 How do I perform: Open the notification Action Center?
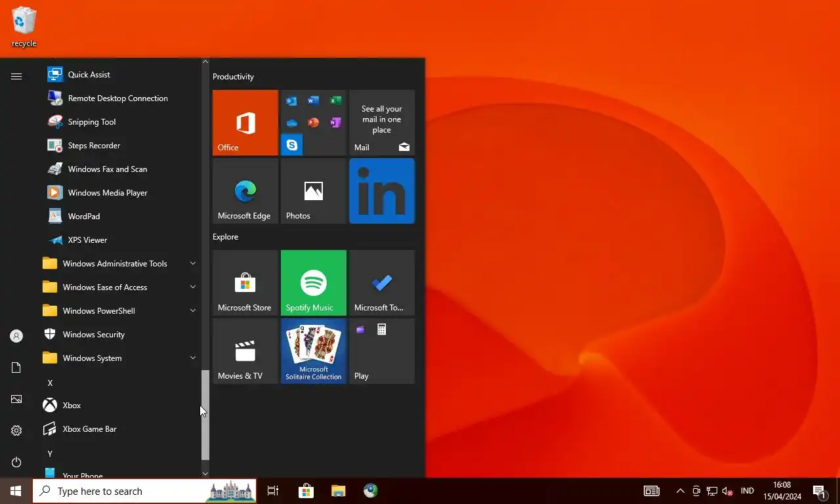820,491
